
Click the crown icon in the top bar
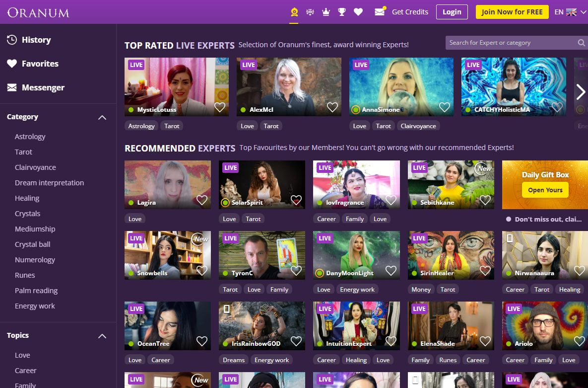(326, 12)
